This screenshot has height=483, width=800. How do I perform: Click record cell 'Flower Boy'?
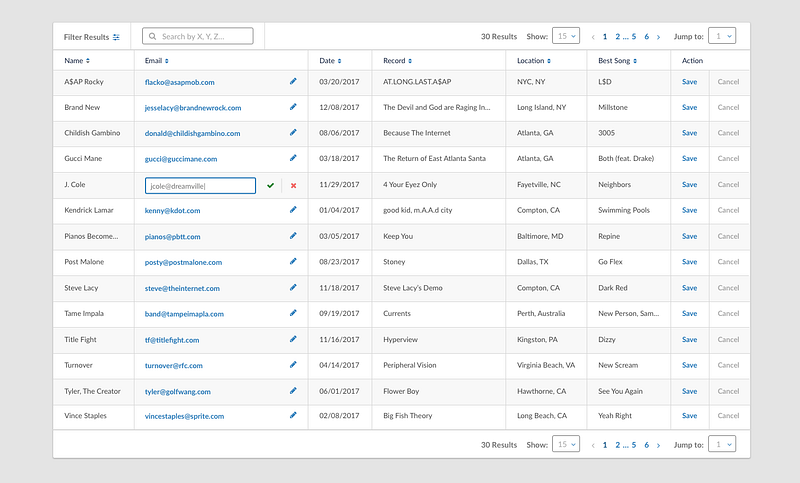point(401,391)
